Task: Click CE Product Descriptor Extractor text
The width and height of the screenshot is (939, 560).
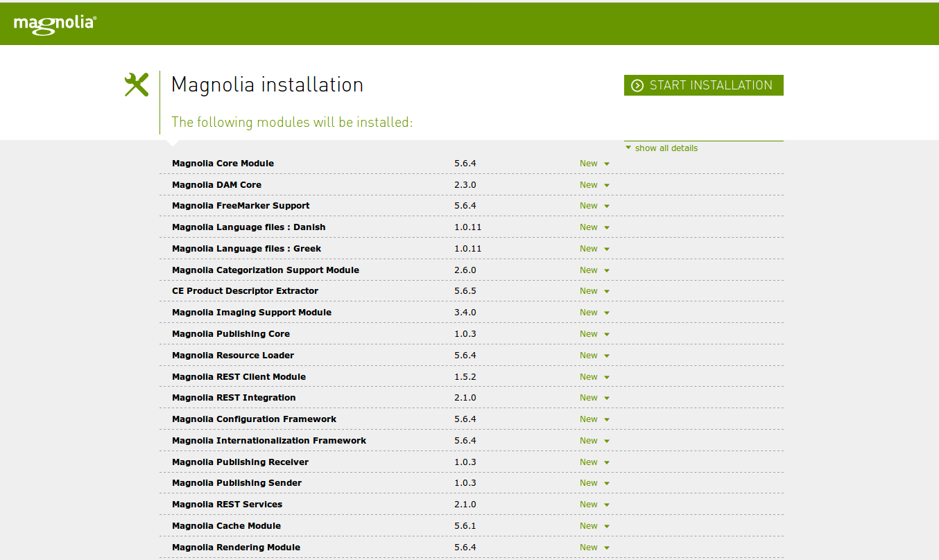Action: click(245, 291)
